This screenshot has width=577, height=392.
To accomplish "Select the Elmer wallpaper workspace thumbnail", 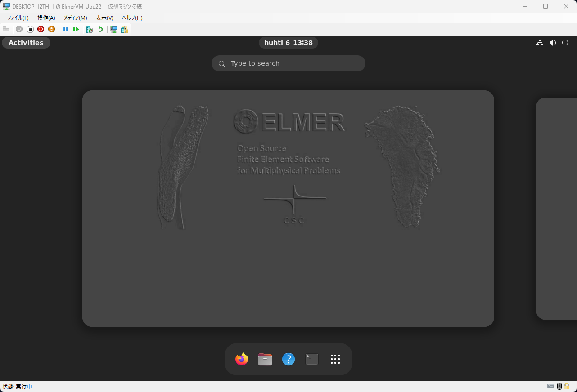I will (x=288, y=209).
